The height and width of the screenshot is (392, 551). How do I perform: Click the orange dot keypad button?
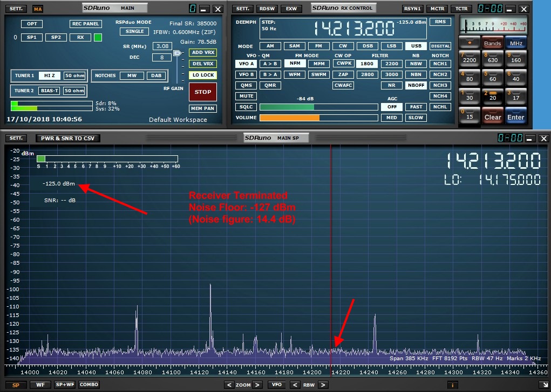470,43
